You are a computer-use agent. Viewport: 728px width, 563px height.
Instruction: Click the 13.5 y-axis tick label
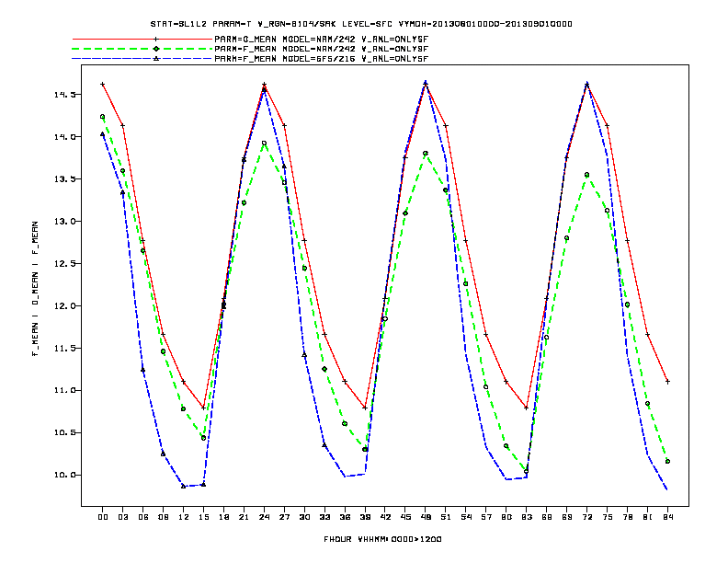point(64,179)
